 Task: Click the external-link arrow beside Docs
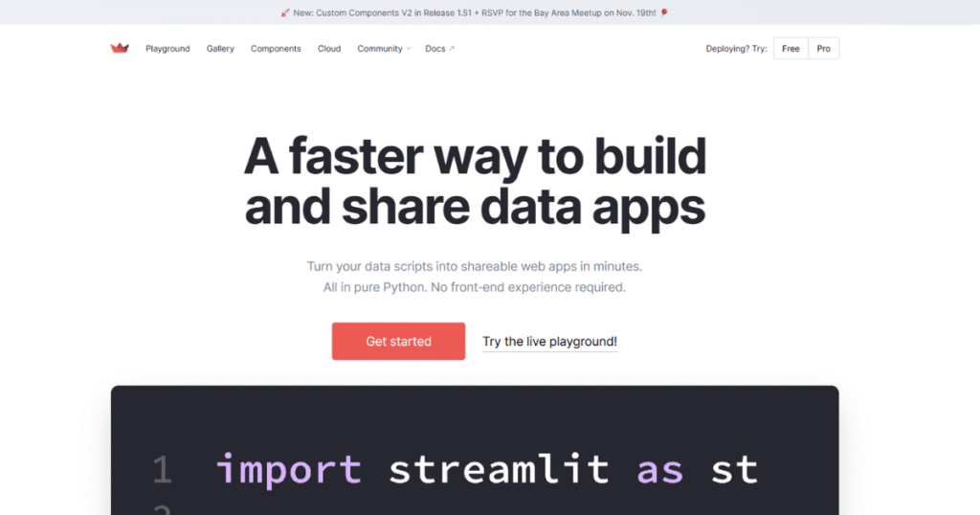(452, 49)
